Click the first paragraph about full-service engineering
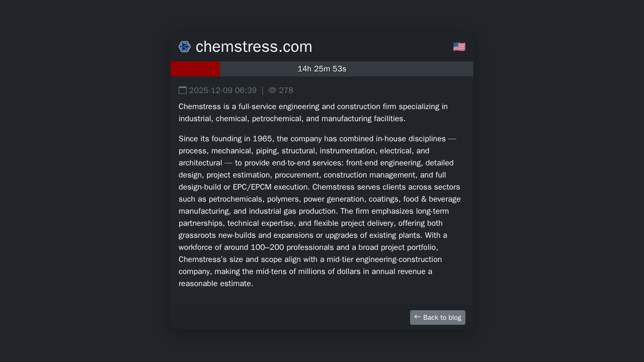This screenshot has height=362, width=644. [313, 113]
